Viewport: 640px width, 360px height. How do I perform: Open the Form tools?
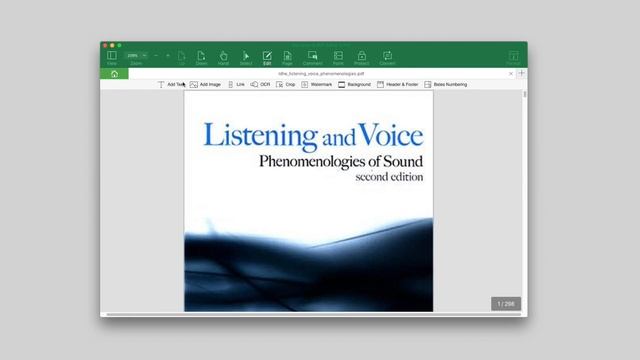coord(338,58)
